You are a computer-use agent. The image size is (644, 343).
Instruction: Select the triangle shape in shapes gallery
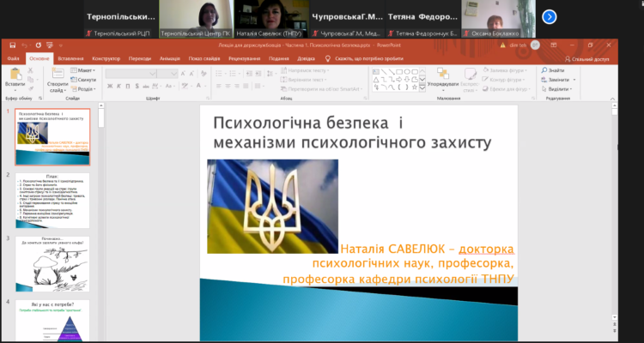[x=376, y=80]
